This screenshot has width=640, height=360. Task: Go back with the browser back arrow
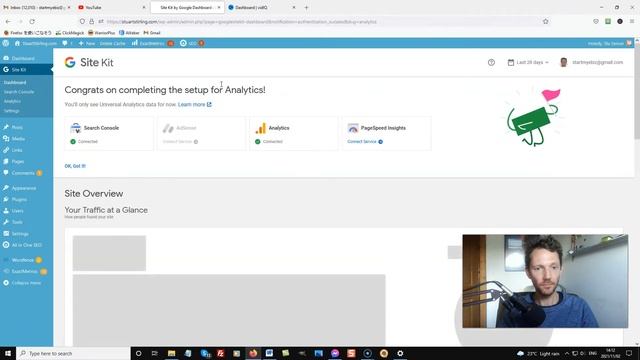[8, 22]
